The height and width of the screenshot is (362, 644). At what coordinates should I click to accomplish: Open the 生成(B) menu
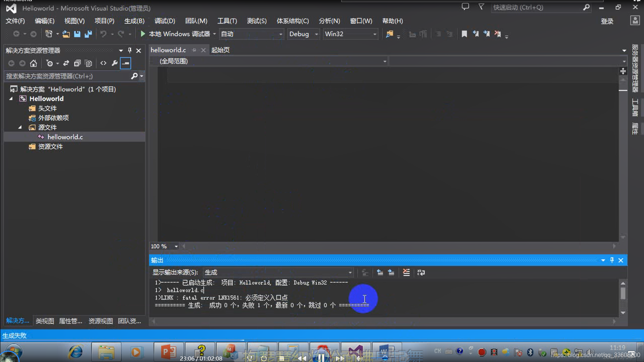tap(134, 21)
